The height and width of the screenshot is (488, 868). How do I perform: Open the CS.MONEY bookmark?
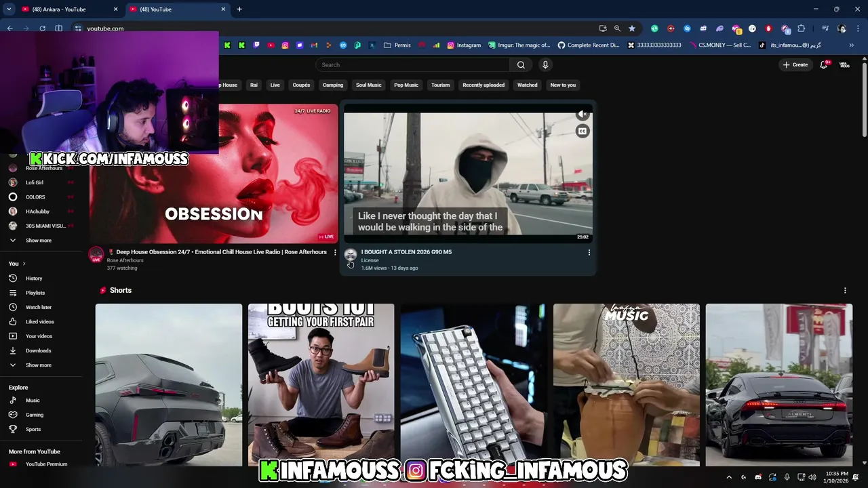[x=720, y=45]
